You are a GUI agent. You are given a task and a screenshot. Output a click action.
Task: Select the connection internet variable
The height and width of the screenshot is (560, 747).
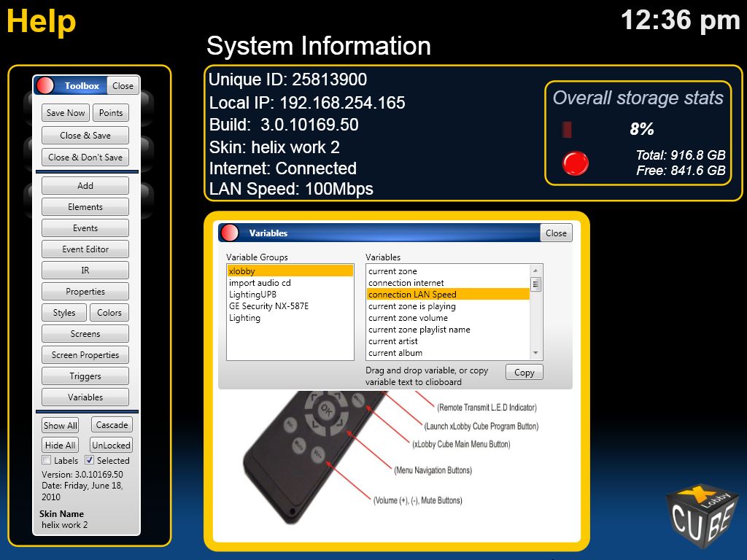[x=449, y=283]
